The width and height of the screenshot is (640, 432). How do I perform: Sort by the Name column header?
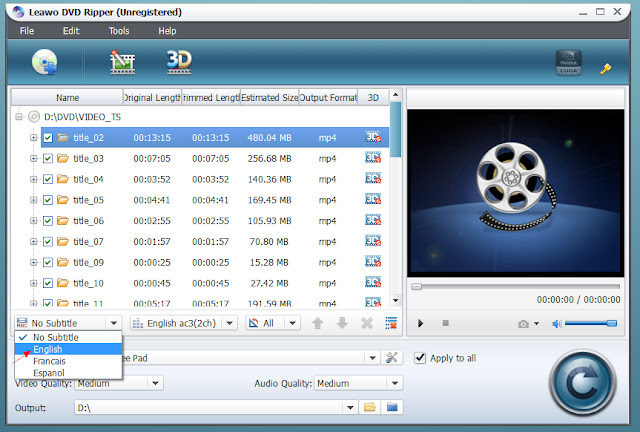pyautogui.click(x=67, y=98)
